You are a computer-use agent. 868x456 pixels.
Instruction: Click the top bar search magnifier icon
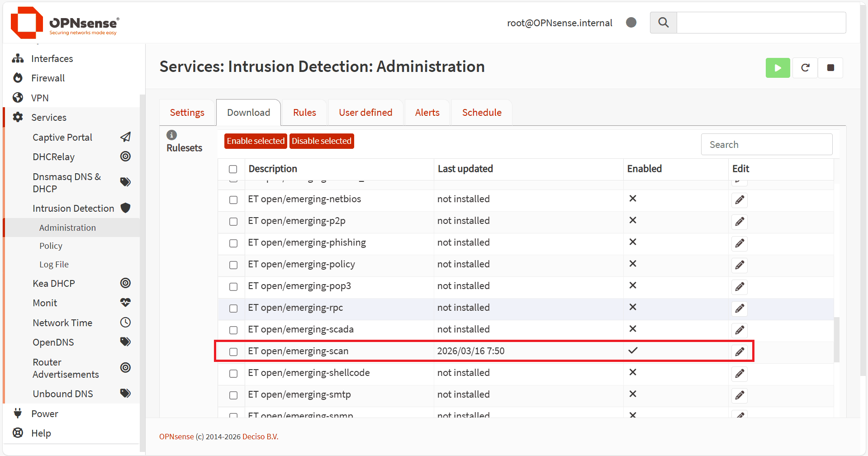click(x=663, y=23)
